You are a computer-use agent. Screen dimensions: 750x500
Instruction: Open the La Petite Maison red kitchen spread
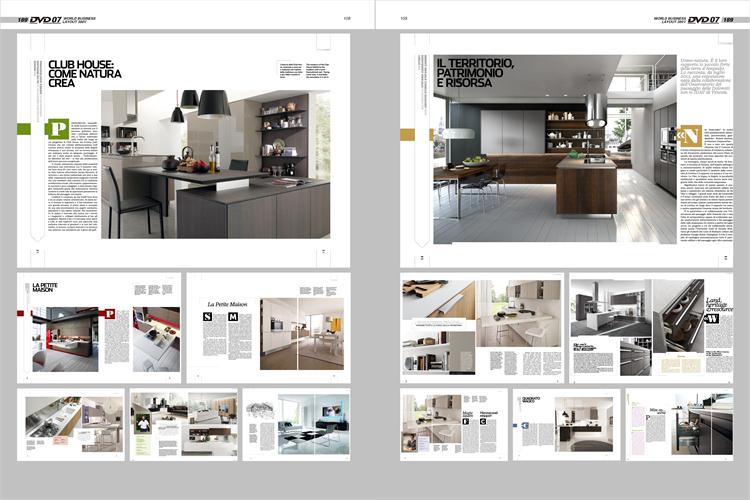click(x=99, y=328)
